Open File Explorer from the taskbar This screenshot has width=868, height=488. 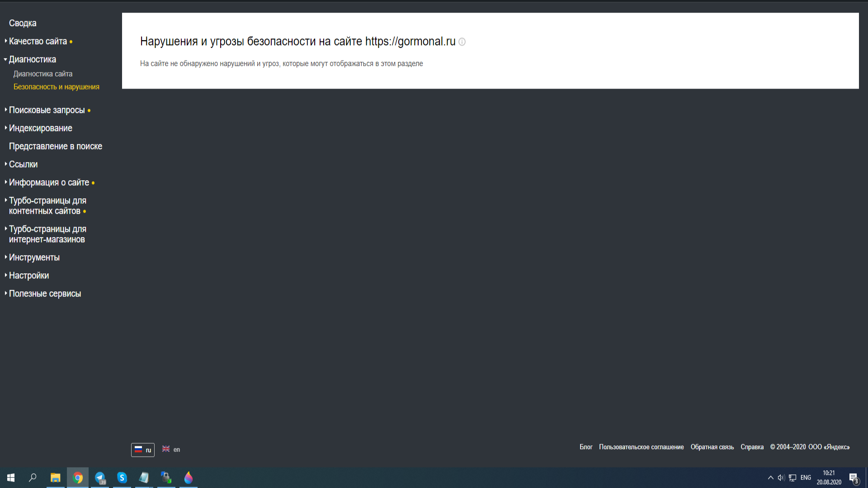(56, 478)
